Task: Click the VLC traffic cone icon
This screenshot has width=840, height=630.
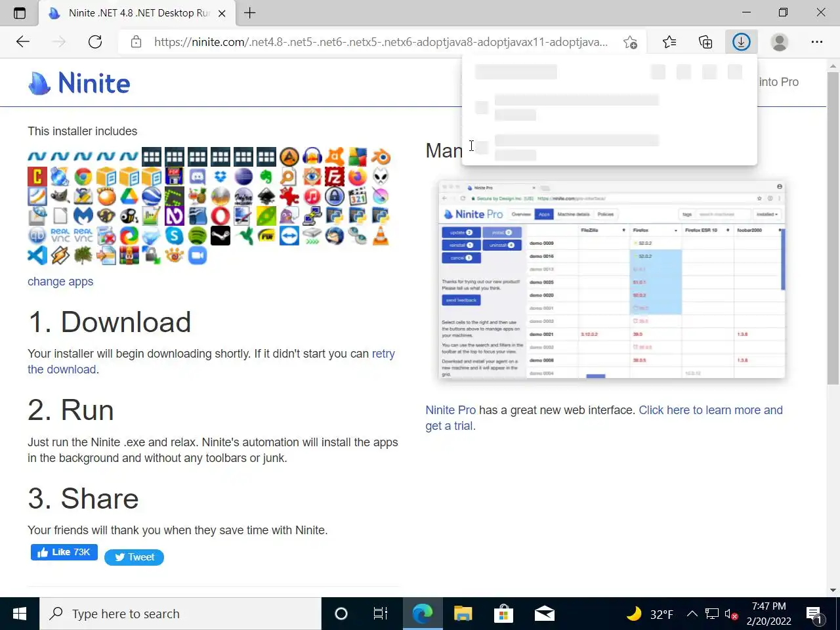Action: tap(381, 235)
